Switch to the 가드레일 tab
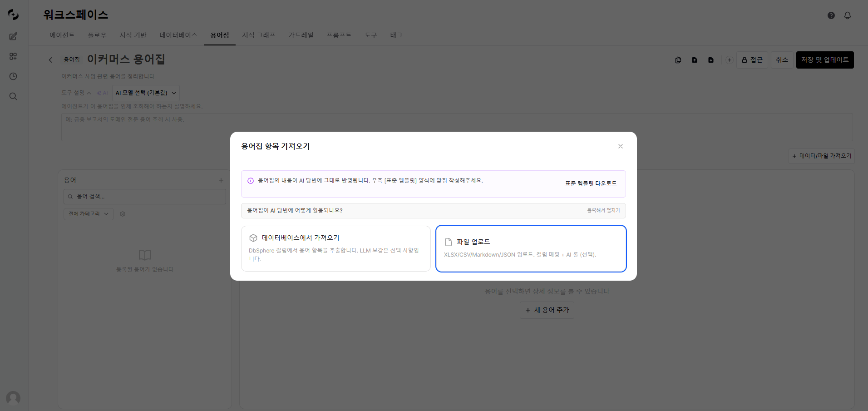 [x=301, y=35]
